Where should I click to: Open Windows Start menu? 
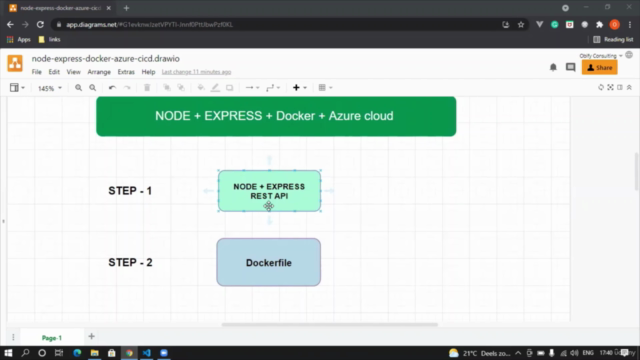(8, 353)
